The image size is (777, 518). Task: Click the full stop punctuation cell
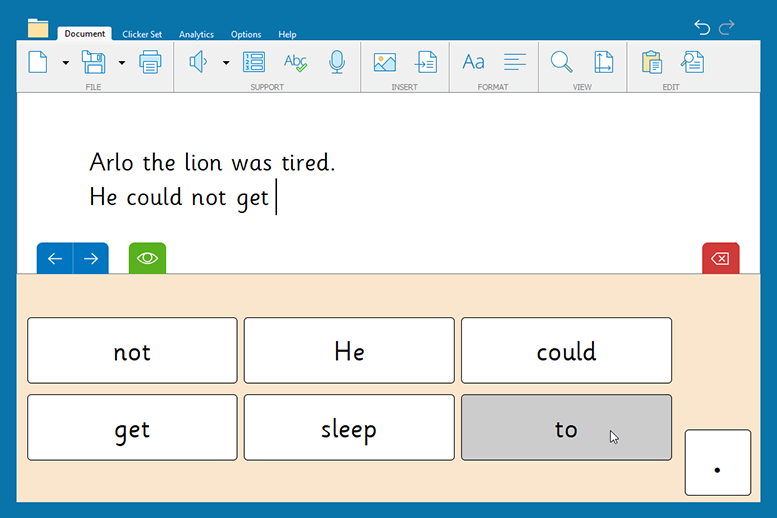[x=717, y=463]
